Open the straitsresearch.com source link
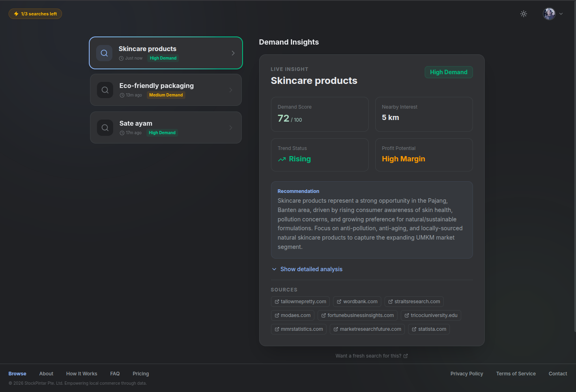The image size is (576, 392). pos(414,302)
